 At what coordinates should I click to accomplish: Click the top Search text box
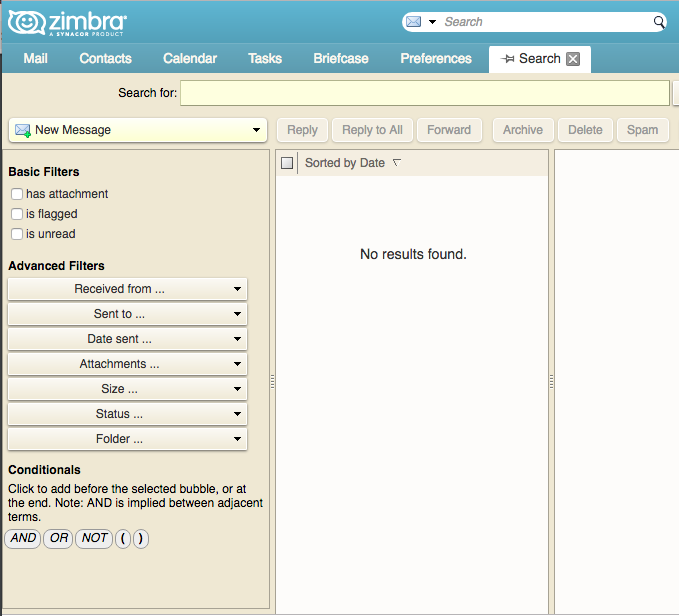(x=546, y=22)
